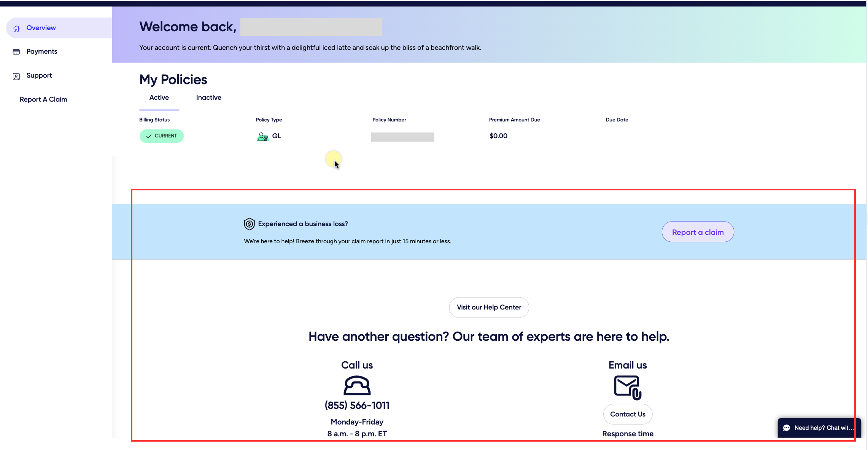The width and height of the screenshot is (868, 450).
Task: Select the Active policies tab
Action: point(159,97)
